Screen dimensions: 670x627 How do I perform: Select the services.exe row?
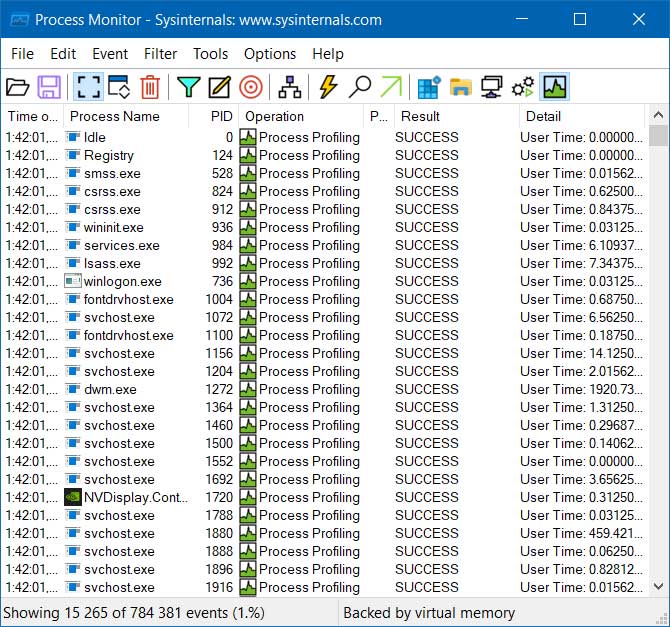pos(325,245)
